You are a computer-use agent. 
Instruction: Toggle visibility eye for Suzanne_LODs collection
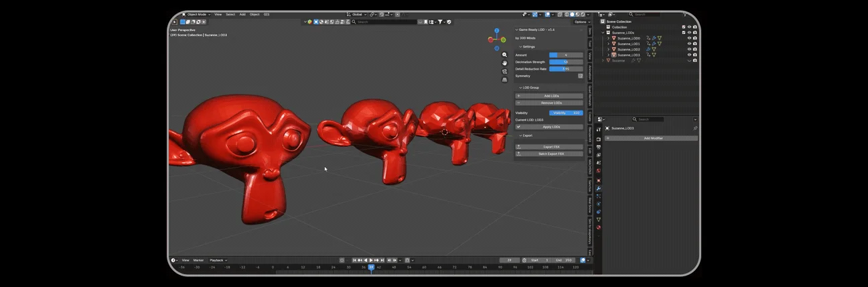coord(689,32)
